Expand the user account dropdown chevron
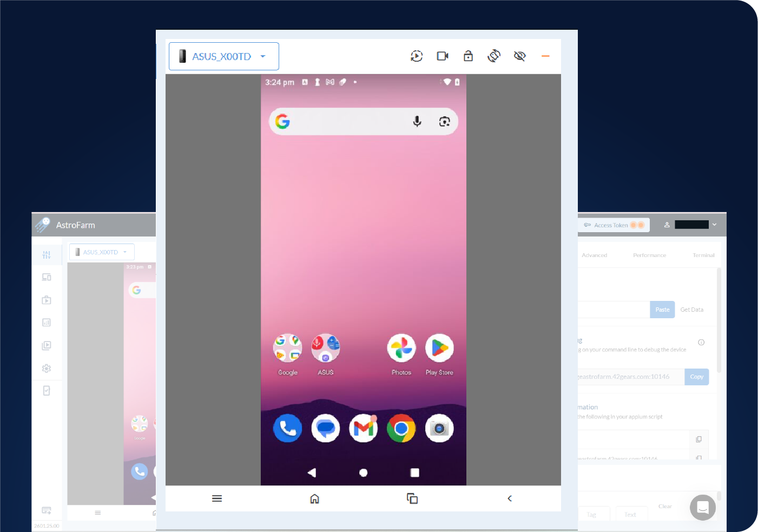758x532 pixels. pos(714,225)
